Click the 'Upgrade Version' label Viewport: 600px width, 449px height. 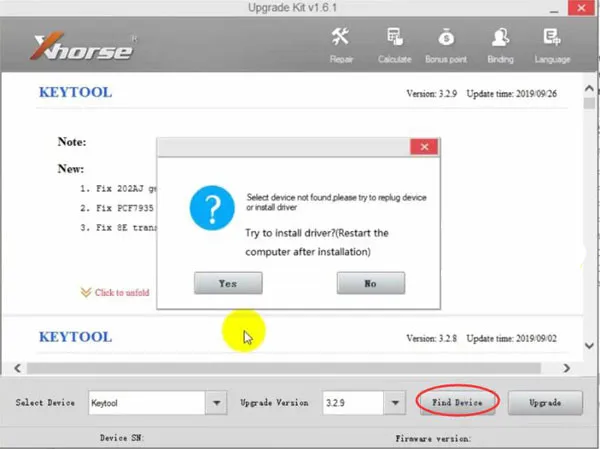pos(274,403)
